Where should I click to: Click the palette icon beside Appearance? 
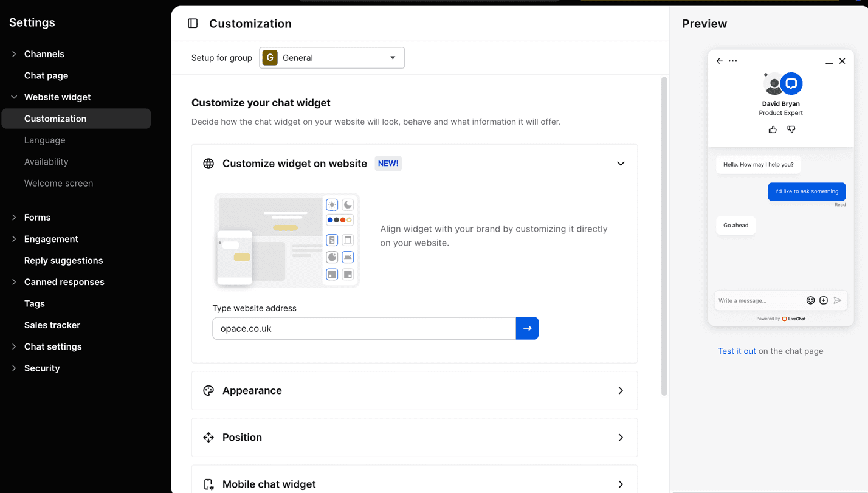point(208,390)
